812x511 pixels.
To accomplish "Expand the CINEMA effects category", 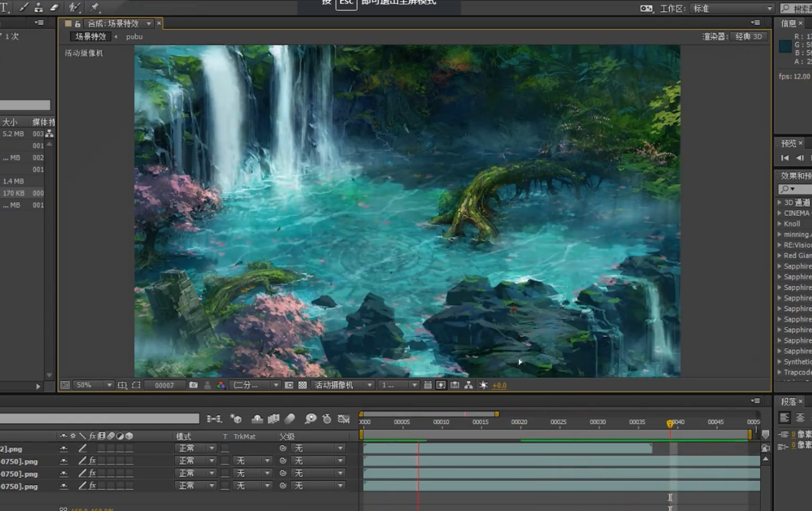I will 780,213.
